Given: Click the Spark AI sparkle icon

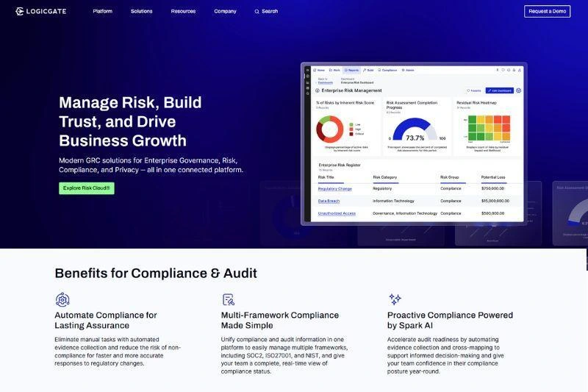Looking at the screenshot, I should coord(395,299).
